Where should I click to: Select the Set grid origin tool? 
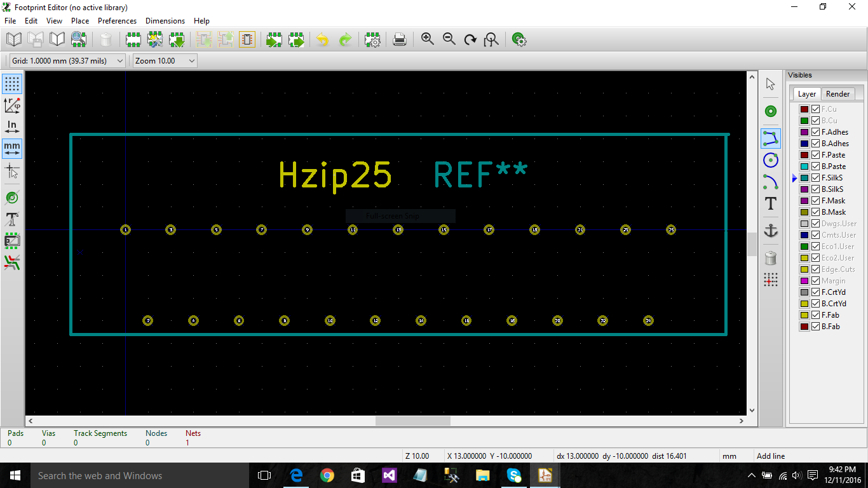(771, 279)
